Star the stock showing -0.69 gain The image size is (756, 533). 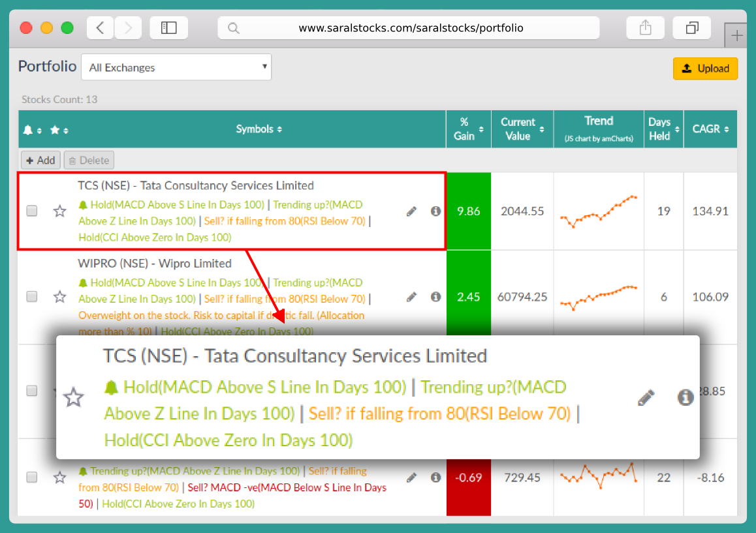(x=60, y=478)
